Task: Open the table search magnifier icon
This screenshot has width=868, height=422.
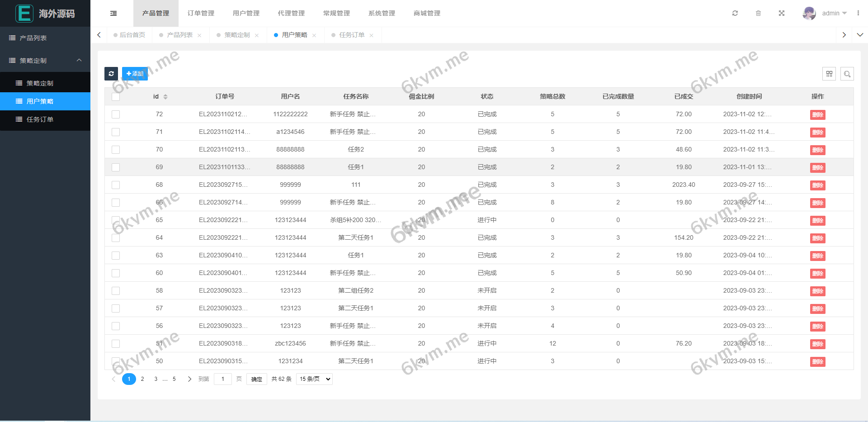Action: (847, 74)
